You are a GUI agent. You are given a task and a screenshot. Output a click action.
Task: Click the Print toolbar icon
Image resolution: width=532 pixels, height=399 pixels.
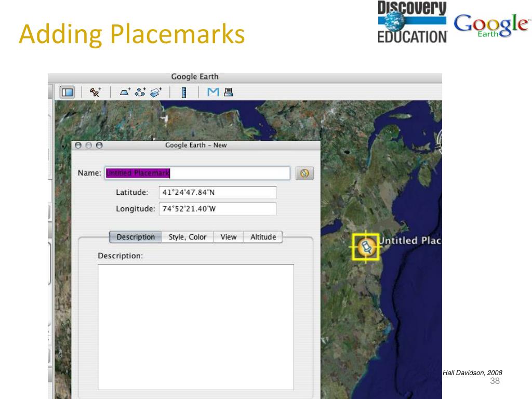[229, 92]
